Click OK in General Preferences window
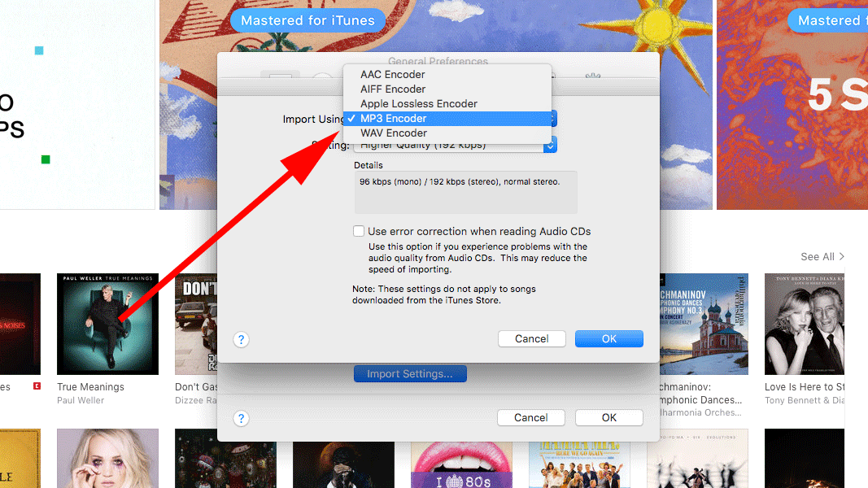The height and width of the screenshot is (488, 868). pos(609,418)
